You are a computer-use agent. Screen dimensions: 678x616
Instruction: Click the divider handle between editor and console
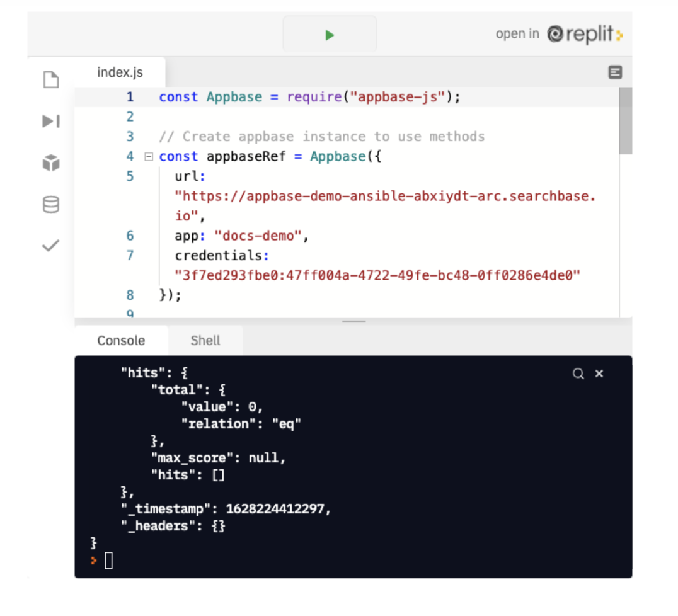tap(353, 322)
